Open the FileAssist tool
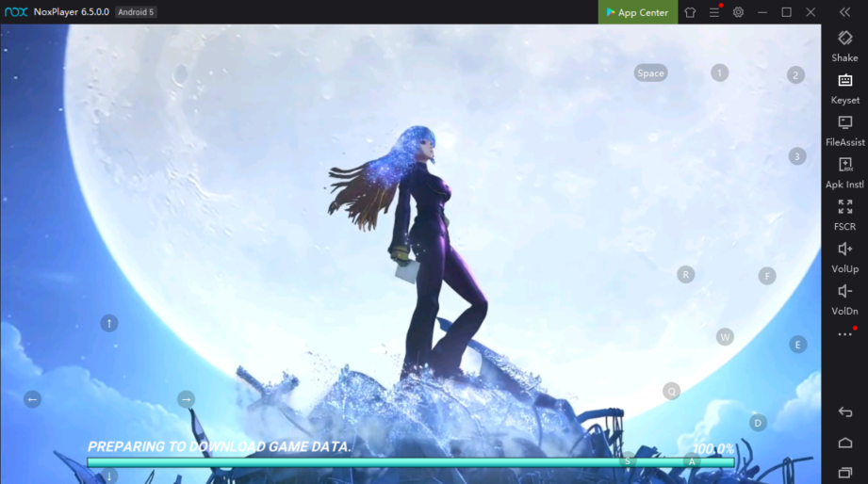 coord(844,131)
